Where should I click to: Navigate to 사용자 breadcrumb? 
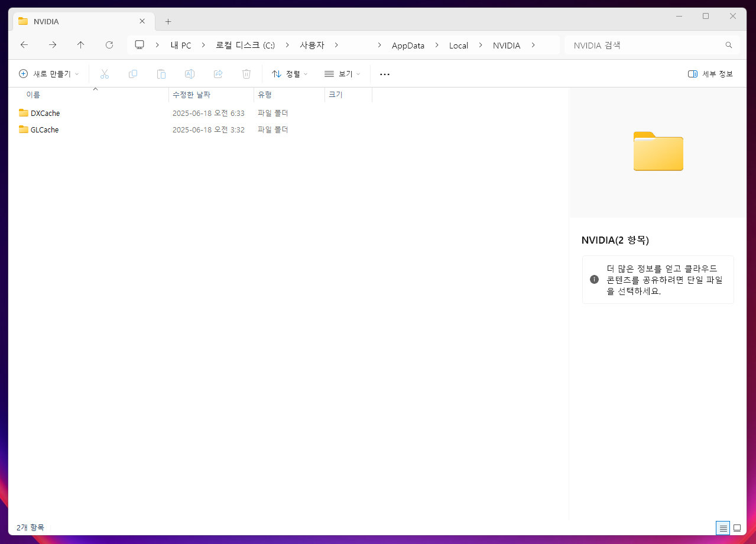tap(312, 46)
